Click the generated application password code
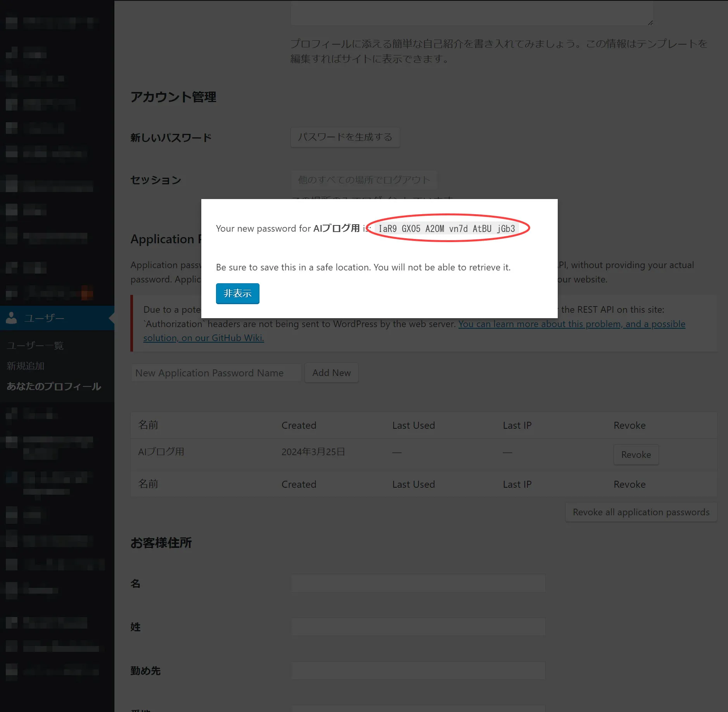728x712 pixels. tap(446, 229)
